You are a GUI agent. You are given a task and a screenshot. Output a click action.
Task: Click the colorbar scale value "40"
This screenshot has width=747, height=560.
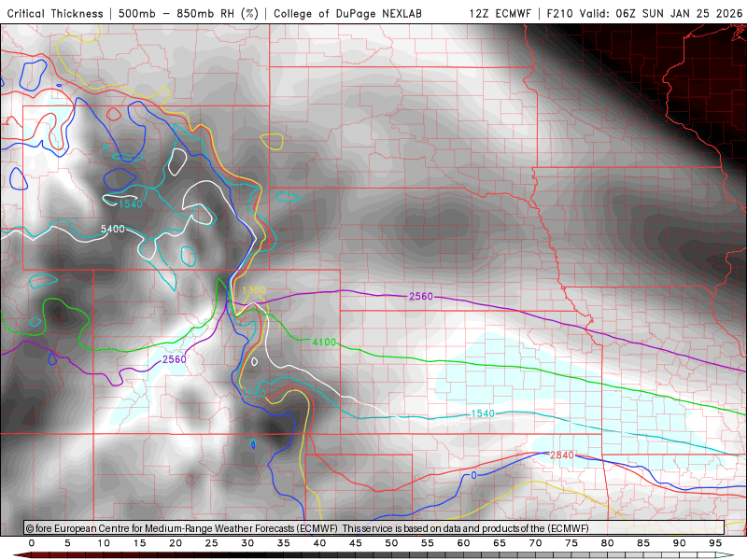pyautogui.click(x=319, y=543)
